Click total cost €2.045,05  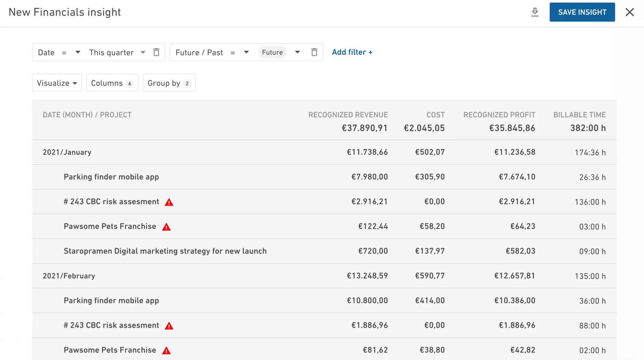pos(424,128)
